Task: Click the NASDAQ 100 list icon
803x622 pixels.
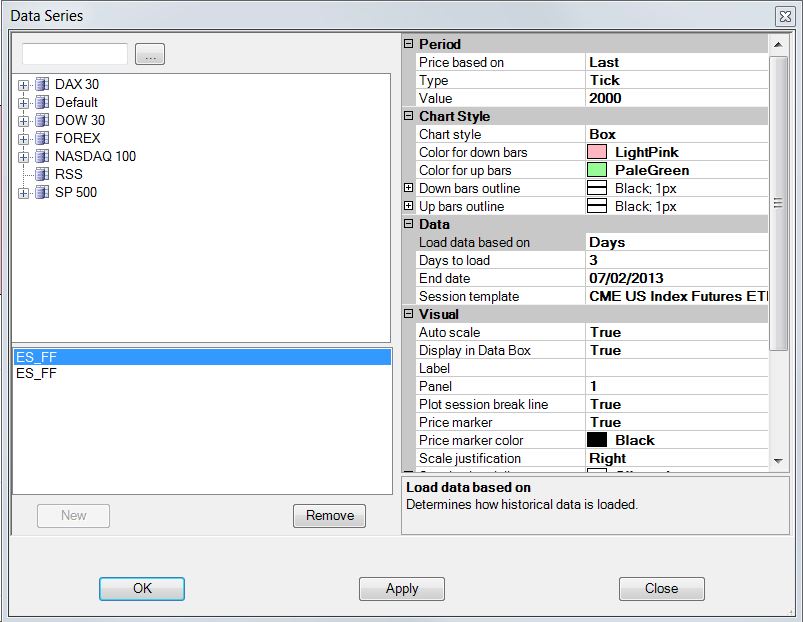Action: 42,156
